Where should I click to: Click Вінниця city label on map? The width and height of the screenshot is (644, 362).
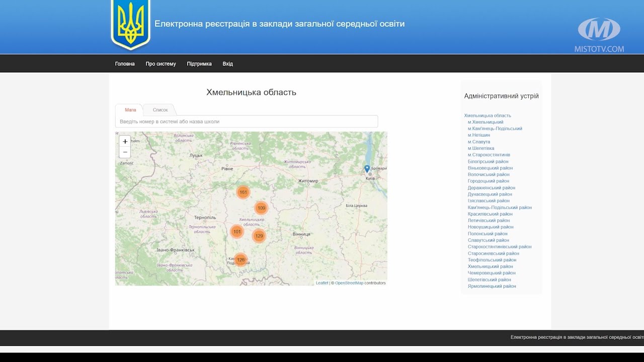click(301, 234)
